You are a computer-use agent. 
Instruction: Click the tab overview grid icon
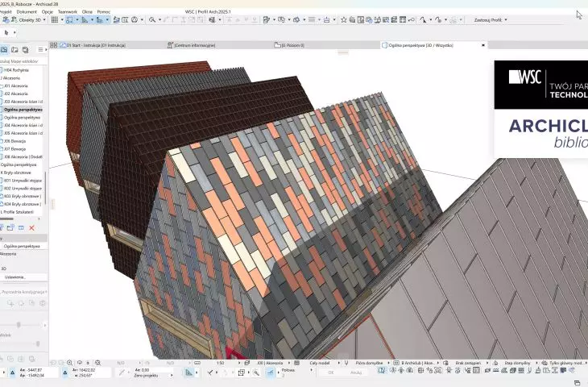click(x=54, y=45)
